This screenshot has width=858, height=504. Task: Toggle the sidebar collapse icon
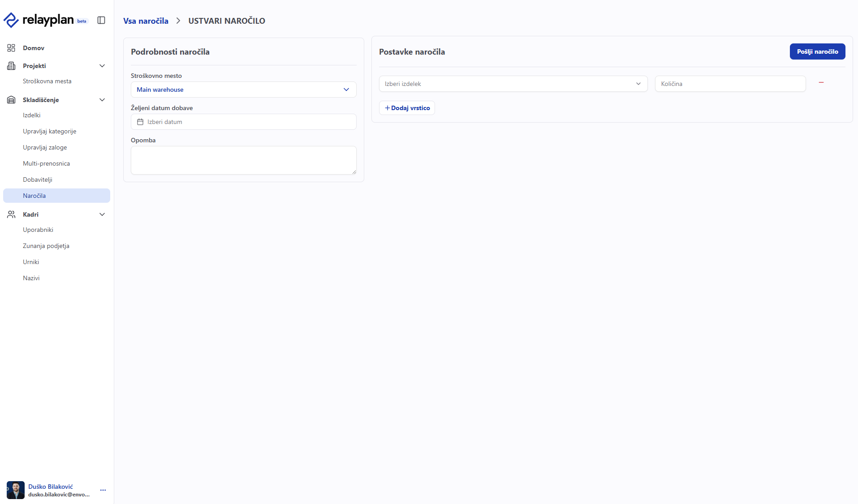tap(101, 20)
